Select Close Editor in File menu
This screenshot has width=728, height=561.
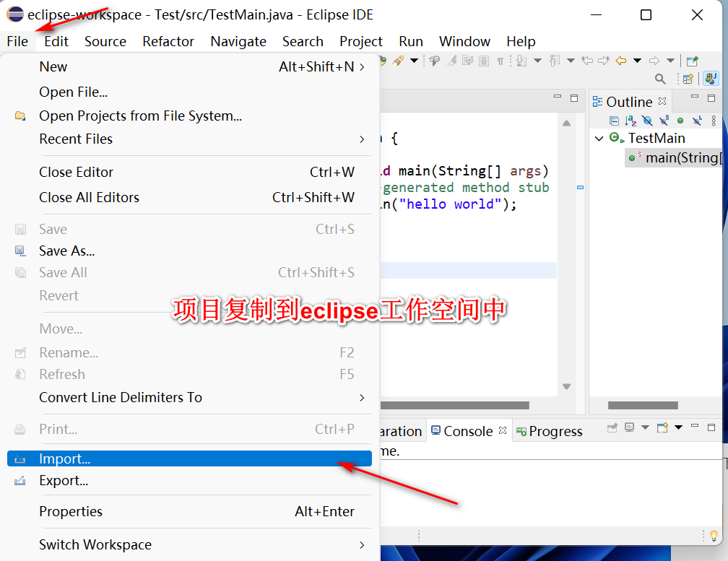point(189,172)
